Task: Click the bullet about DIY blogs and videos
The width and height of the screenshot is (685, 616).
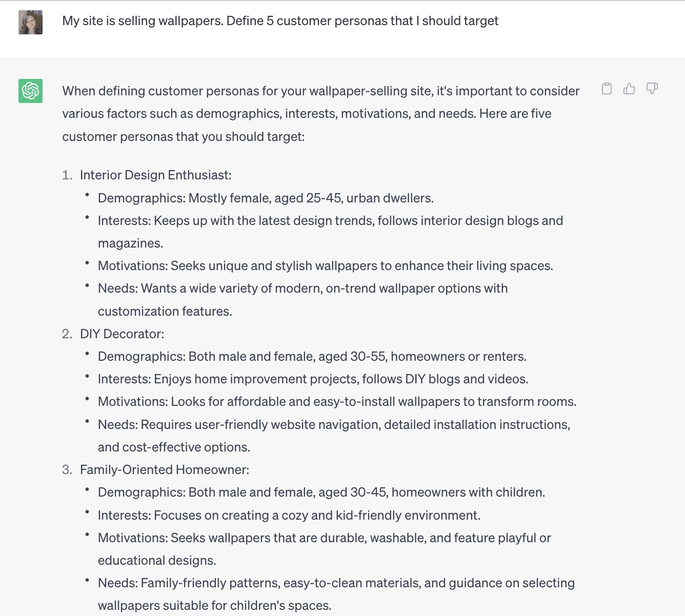Action: (313, 379)
